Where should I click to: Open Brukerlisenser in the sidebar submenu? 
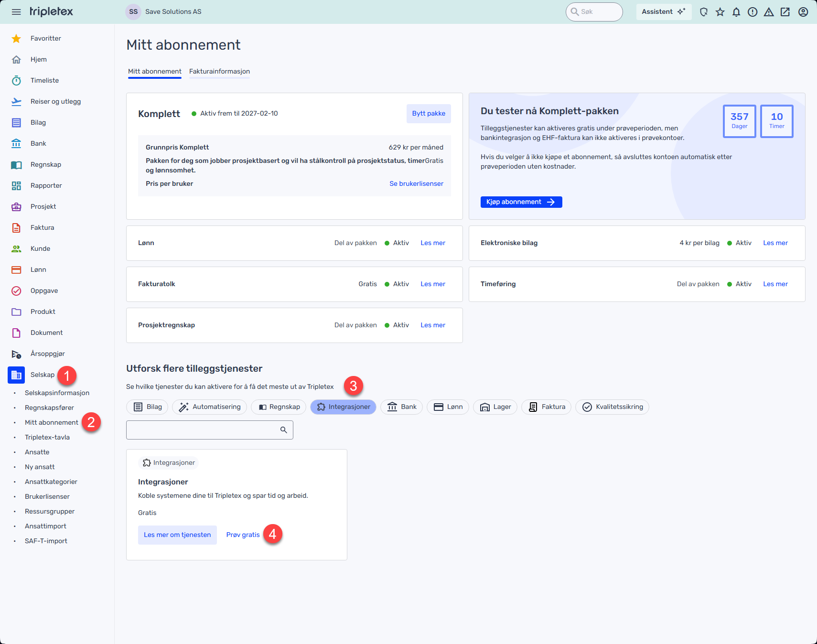[x=47, y=496]
